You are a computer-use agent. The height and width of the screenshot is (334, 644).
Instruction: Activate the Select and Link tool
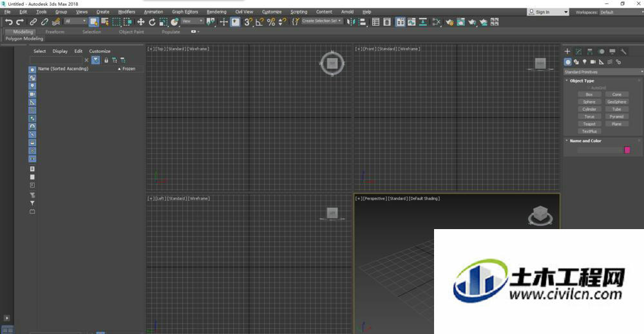click(33, 22)
